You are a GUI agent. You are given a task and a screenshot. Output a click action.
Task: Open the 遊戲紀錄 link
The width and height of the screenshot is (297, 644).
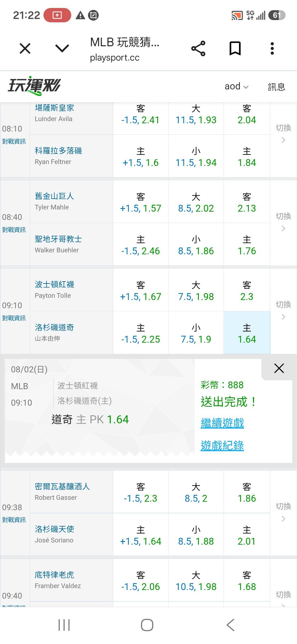click(x=222, y=445)
